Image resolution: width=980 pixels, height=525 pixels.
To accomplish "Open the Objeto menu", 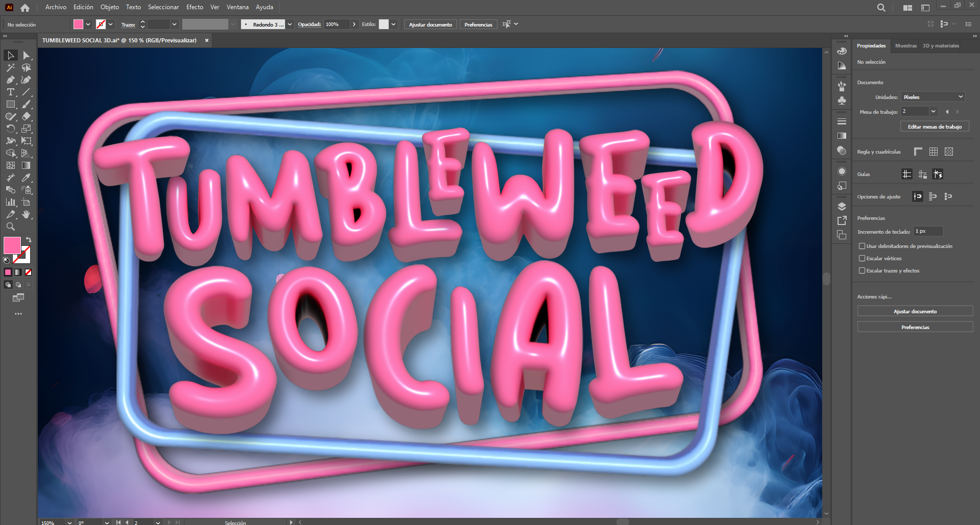I will pos(110,7).
